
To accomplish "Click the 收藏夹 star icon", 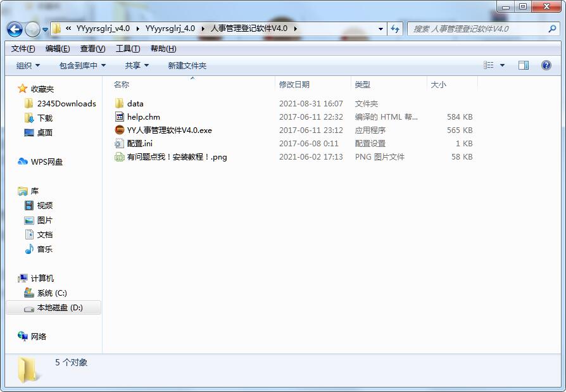I will click(x=22, y=89).
